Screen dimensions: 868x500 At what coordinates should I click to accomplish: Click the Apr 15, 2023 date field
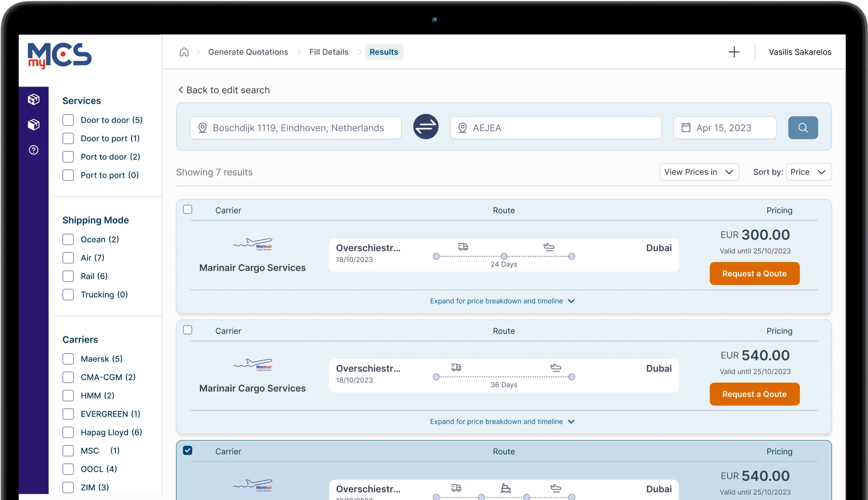pyautogui.click(x=725, y=128)
